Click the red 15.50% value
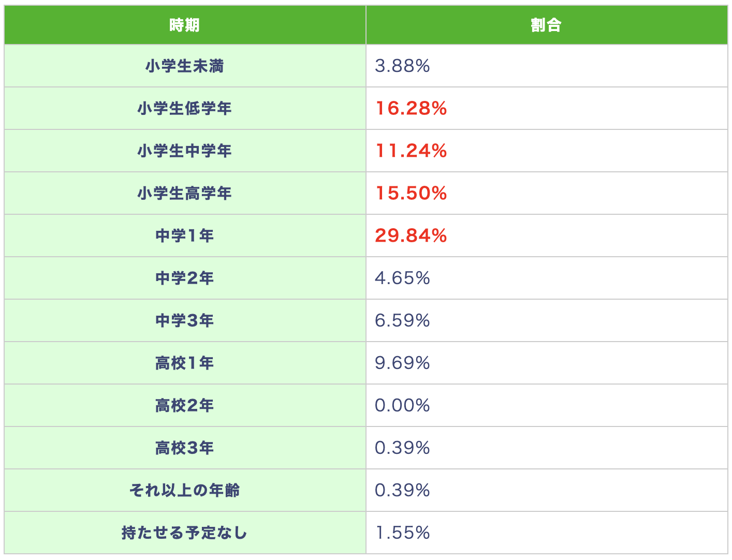The image size is (732, 560). click(411, 194)
